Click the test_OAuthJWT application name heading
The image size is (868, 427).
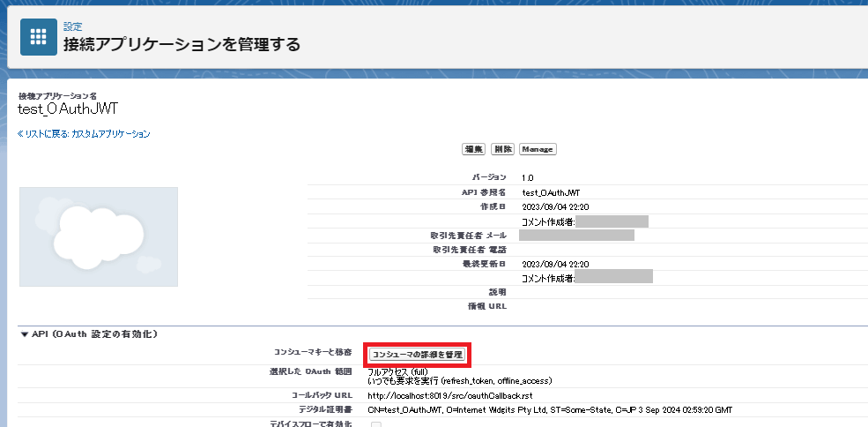tap(68, 109)
